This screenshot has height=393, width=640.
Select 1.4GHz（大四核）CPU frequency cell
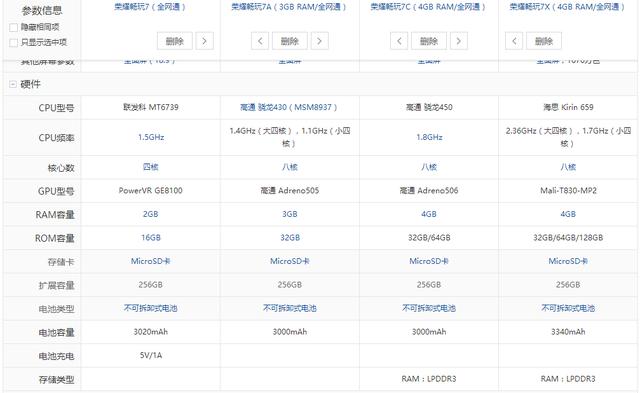pyautogui.click(x=290, y=137)
